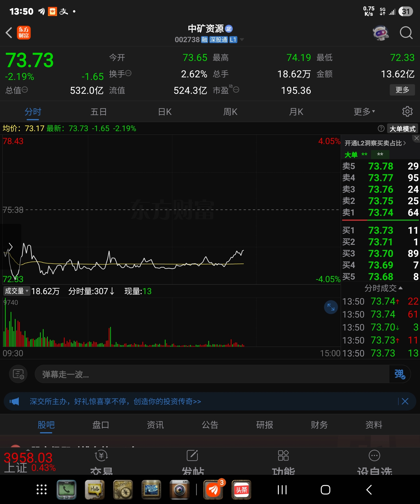
Task: Tap the 弹幕走一波 input field
Action: coord(212,374)
